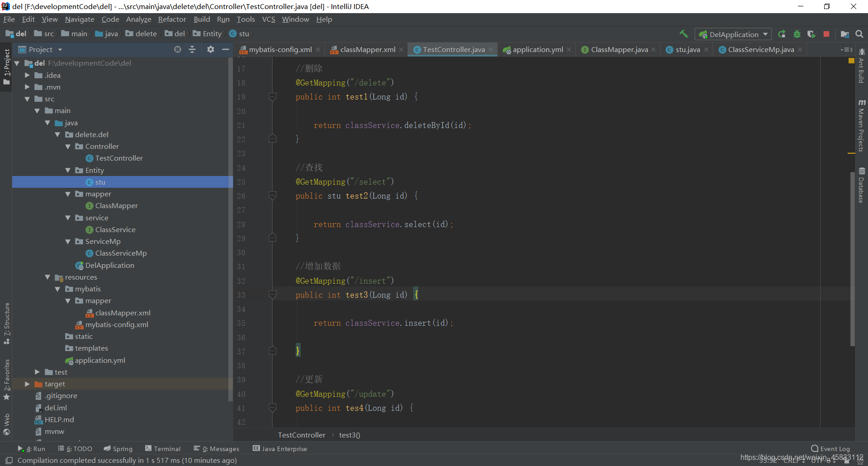868x466 pixels.
Task: Open the Structure side tab
Action: pyautogui.click(x=6, y=323)
